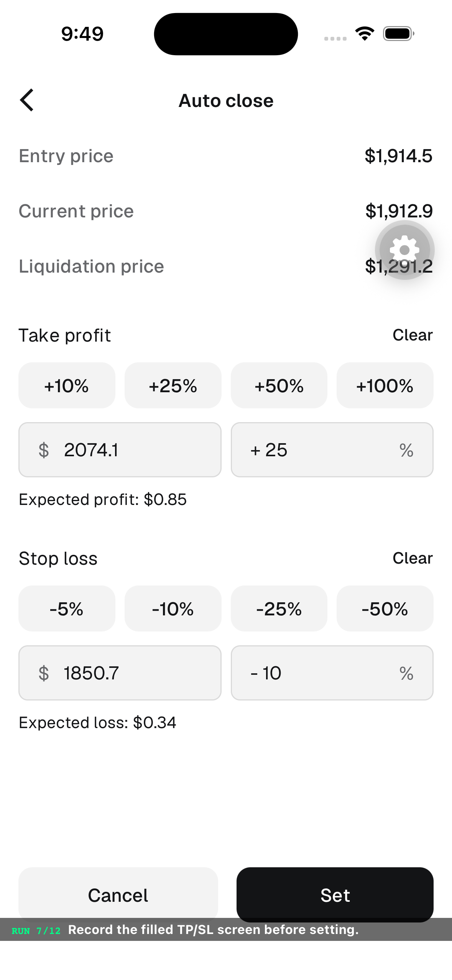Clear the Stop loss values
452x980 pixels.
[413, 558]
